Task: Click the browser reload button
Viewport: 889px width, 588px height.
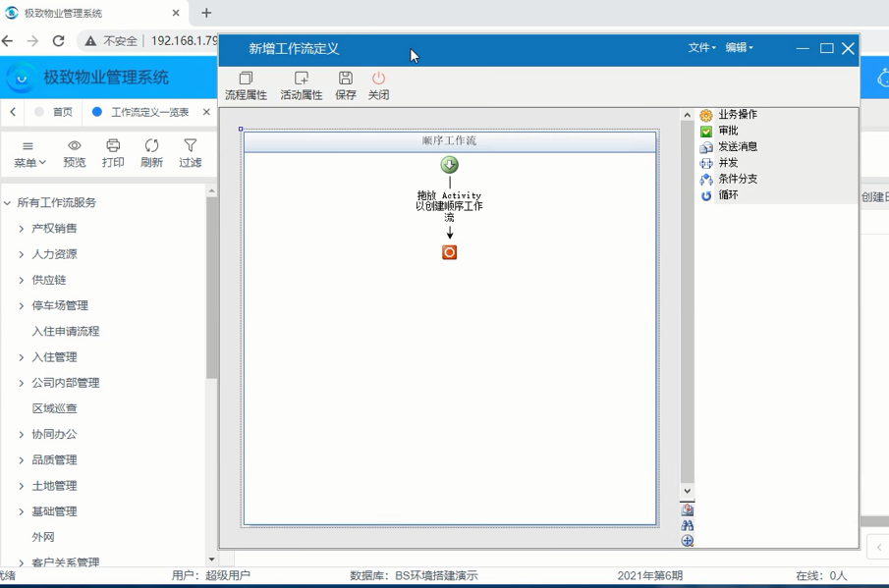Action: coord(58,41)
